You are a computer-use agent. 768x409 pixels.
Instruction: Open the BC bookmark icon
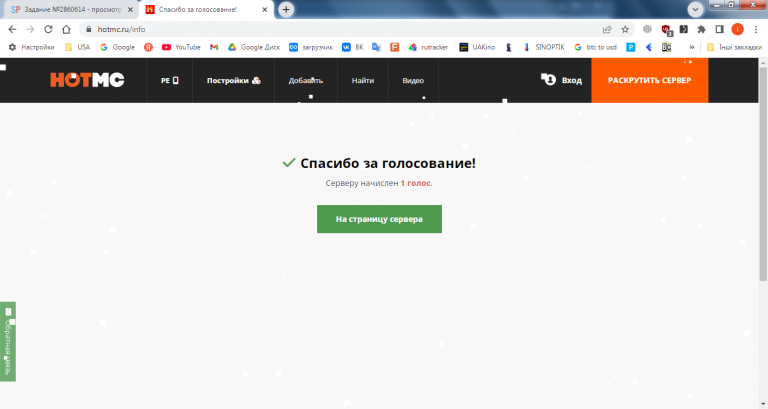tap(667, 47)
